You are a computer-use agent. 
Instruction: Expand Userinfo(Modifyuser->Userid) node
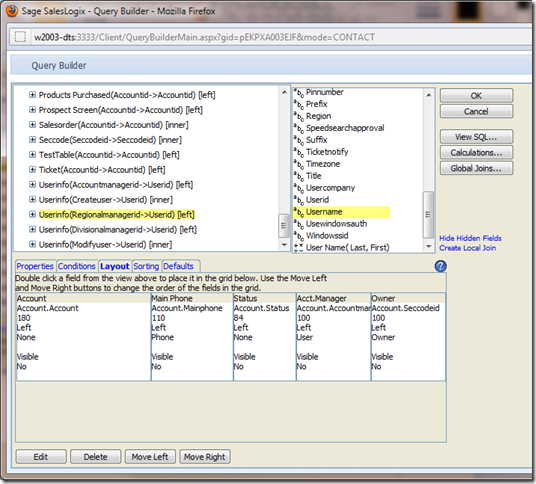point(32,244)
